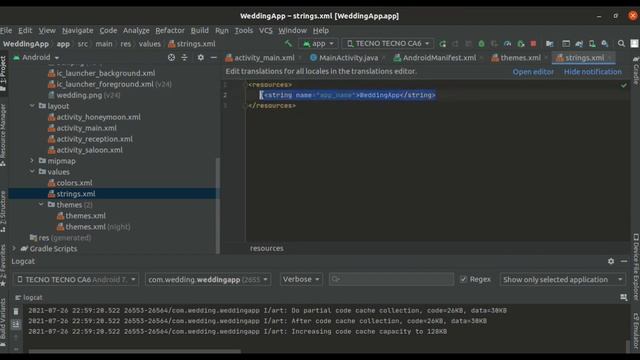640x360 pixels.
Task: Open com.wedding.weddingapp process dropdown
Action: click(x=208, y=280)
